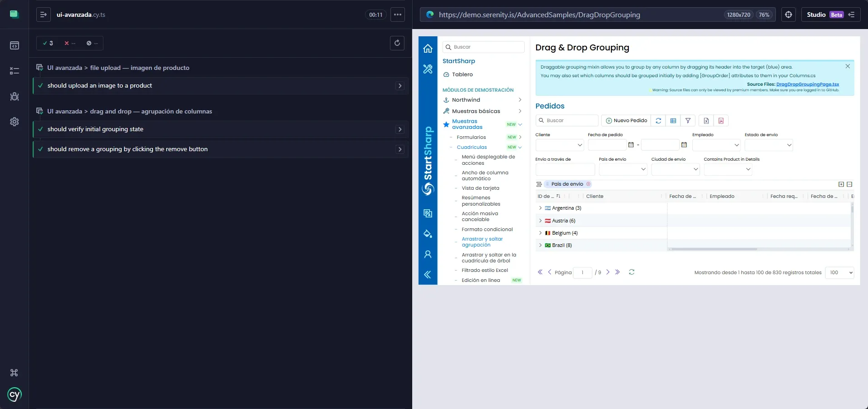Open the column picker icon
Image resolution: width=868 pixels, height=409 pixels.
tap(673, 120)
